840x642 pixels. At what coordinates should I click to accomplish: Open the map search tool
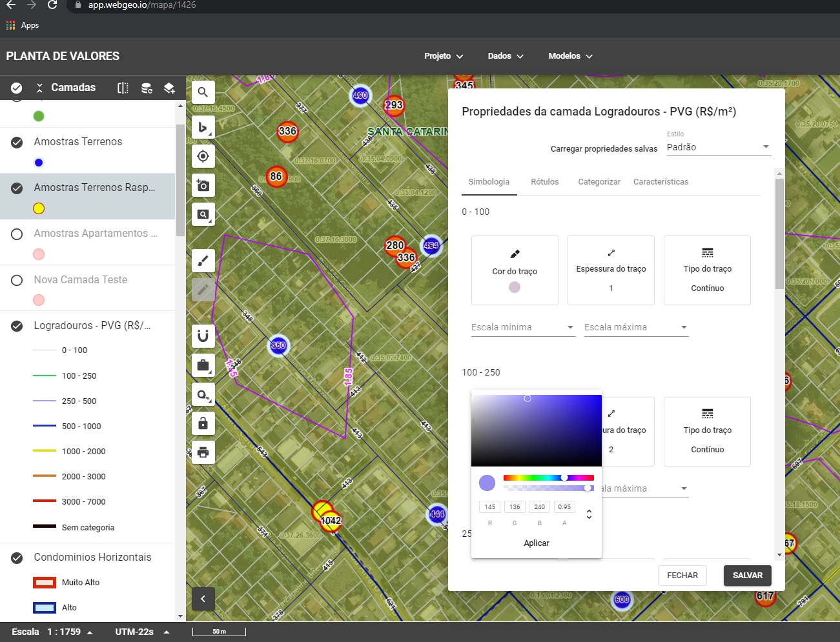click(203, 92)
